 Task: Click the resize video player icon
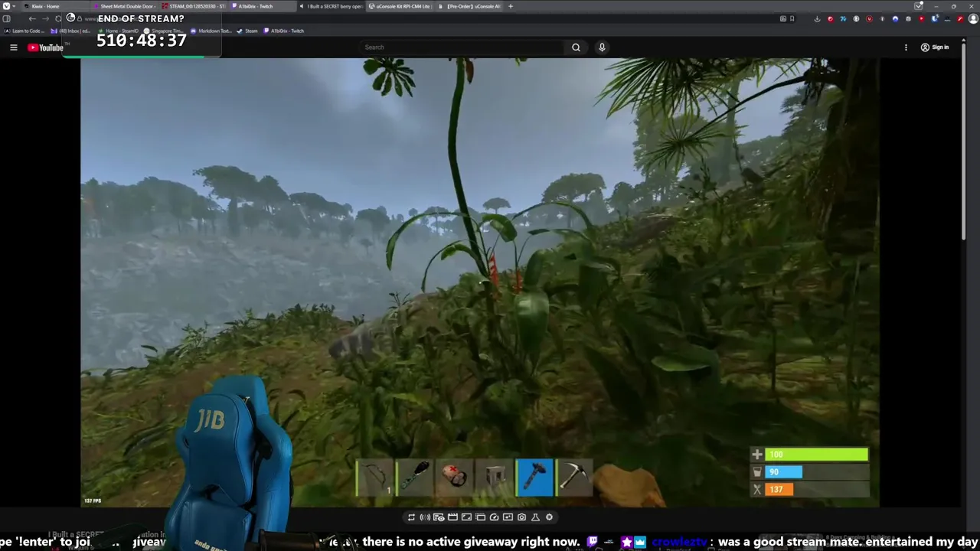(466, 517)
